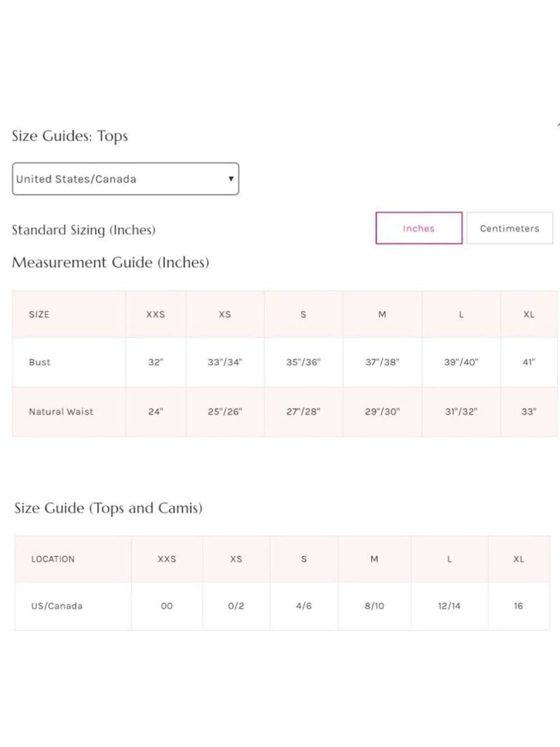Click the 25"/26" waist cell for XS
560x747 pixels.
pos(225,411)
